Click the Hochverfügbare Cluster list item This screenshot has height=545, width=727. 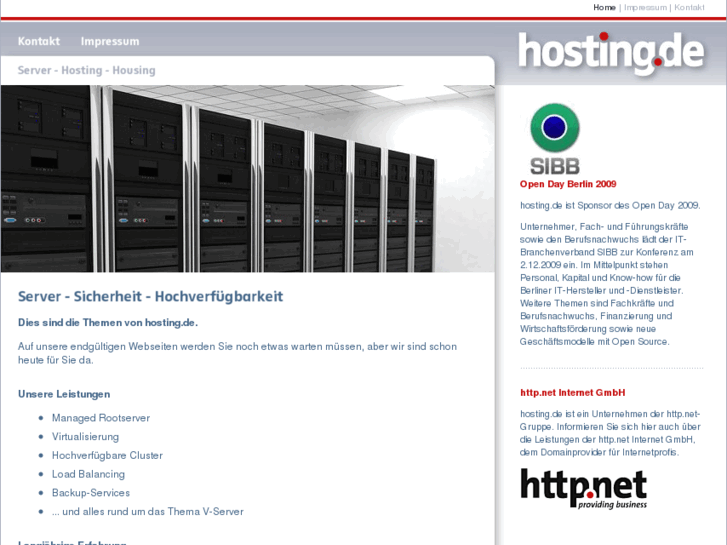[107, 455]
